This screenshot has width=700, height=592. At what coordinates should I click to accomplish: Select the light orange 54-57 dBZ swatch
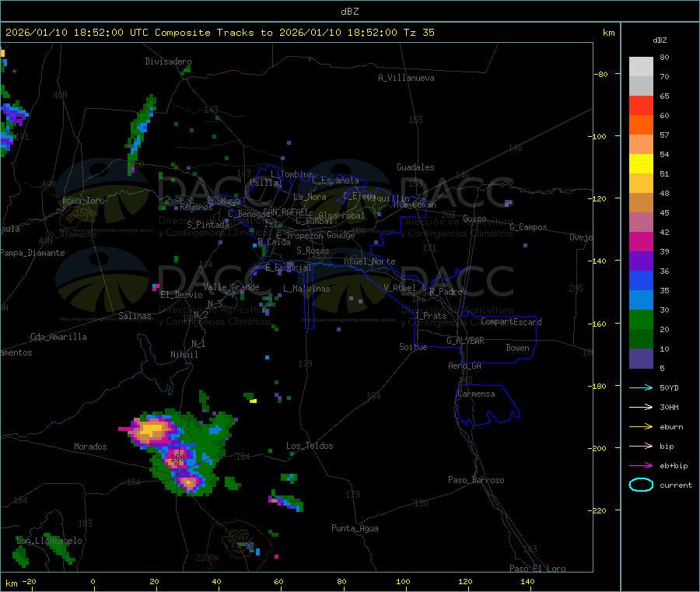641,144
